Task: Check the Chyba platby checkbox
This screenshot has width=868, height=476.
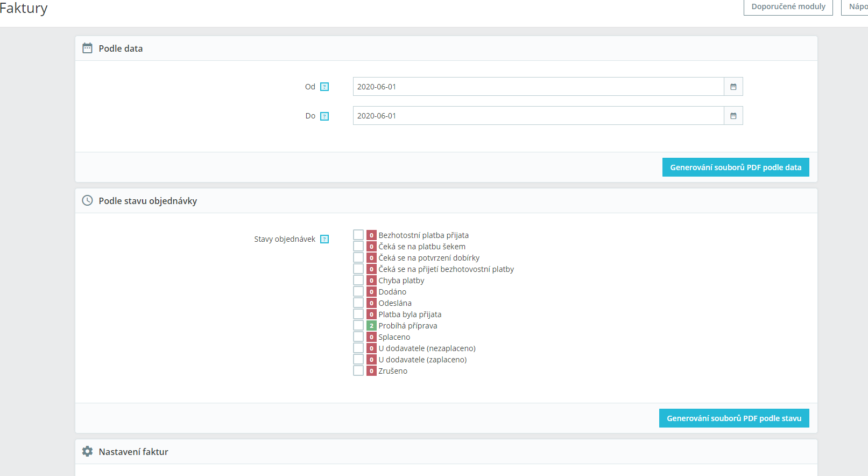Action: pos(358,280)
